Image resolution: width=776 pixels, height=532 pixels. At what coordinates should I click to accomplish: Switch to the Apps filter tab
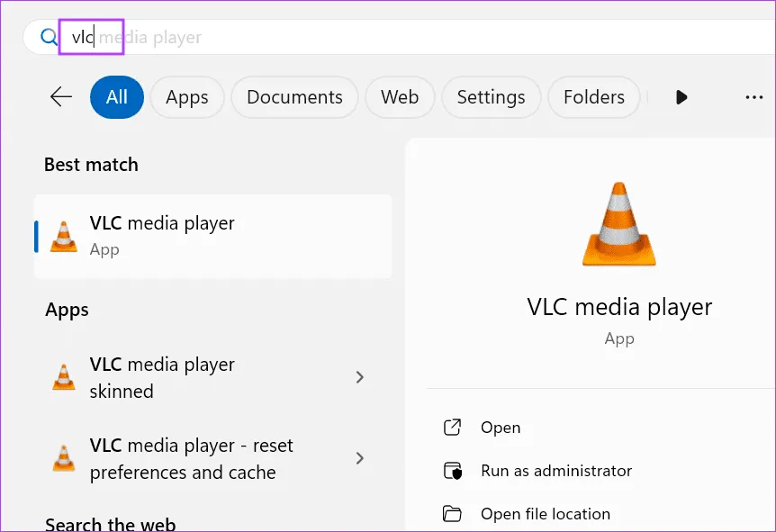click(x=186, y=97)
